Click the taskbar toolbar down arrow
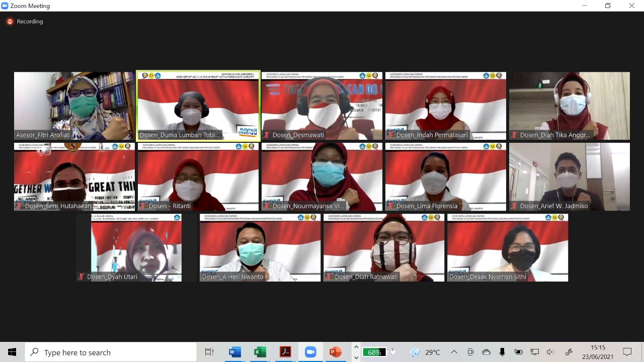This screenshot has width=644, height=362. pyautogui.click(x=356, y=357)
